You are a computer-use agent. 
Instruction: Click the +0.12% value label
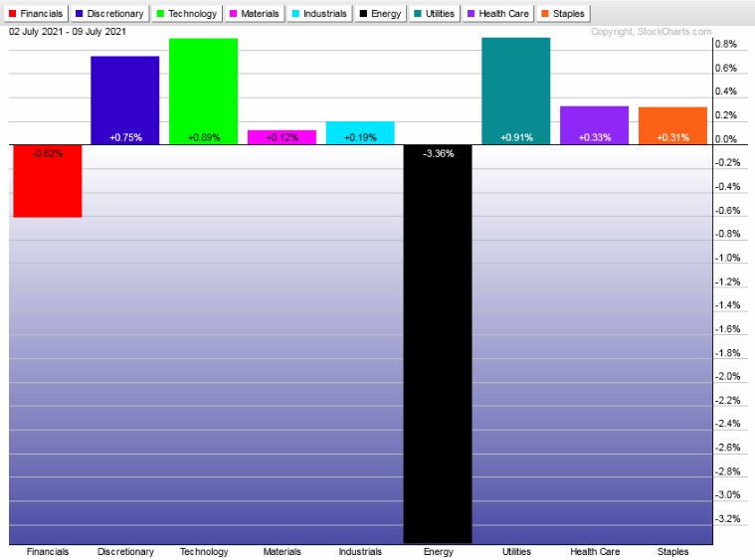(x=283, y=137)
